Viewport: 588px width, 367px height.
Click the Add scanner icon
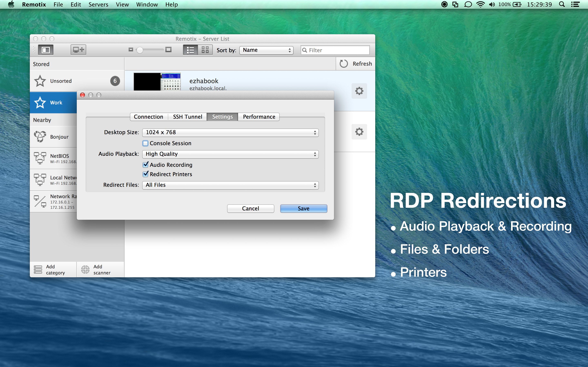pos(85,269)
